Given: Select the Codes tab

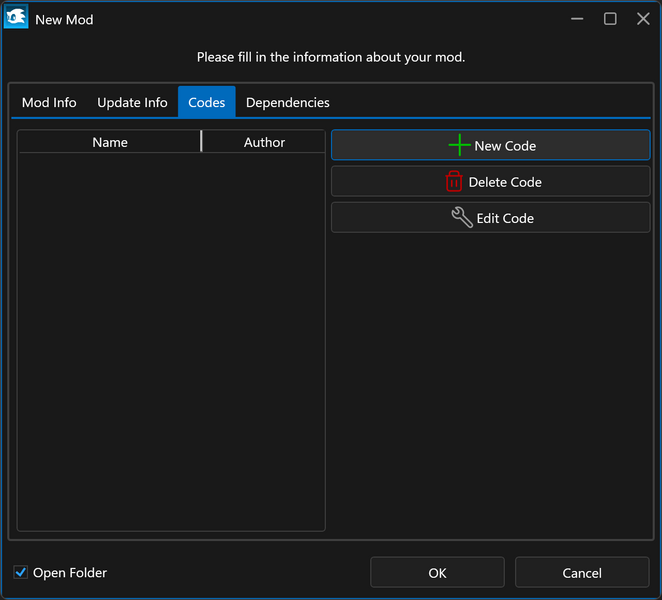Looking at the screenshot, I should tap(207, 102).
